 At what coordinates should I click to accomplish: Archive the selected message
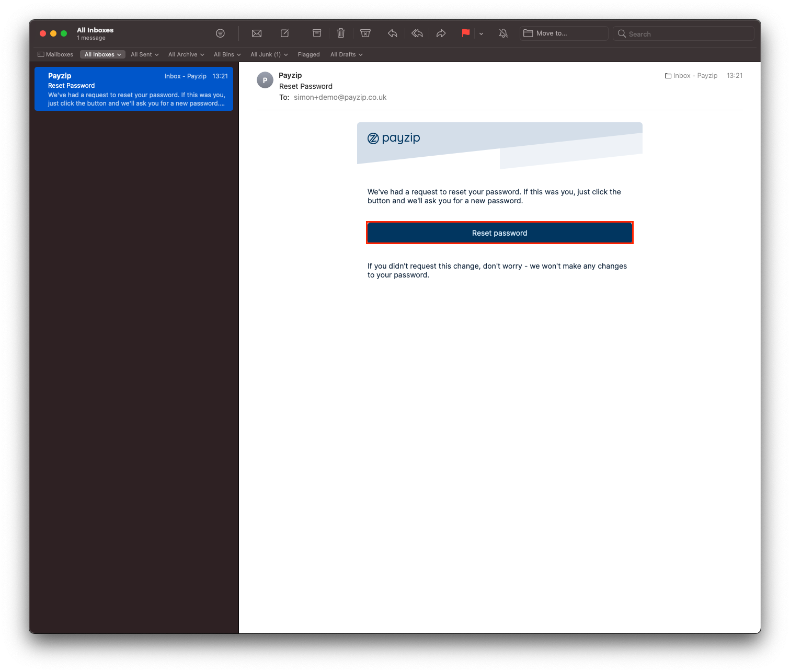[x=317, y=33]
